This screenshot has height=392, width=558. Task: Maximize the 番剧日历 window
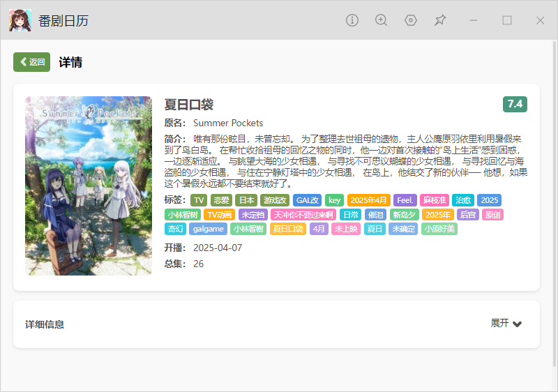click(x=507, y=20)
